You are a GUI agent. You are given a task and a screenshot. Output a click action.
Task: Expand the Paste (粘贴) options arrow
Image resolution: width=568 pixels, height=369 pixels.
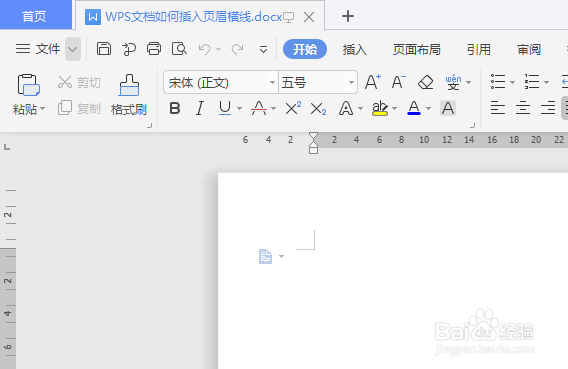[x=43, y=108]
